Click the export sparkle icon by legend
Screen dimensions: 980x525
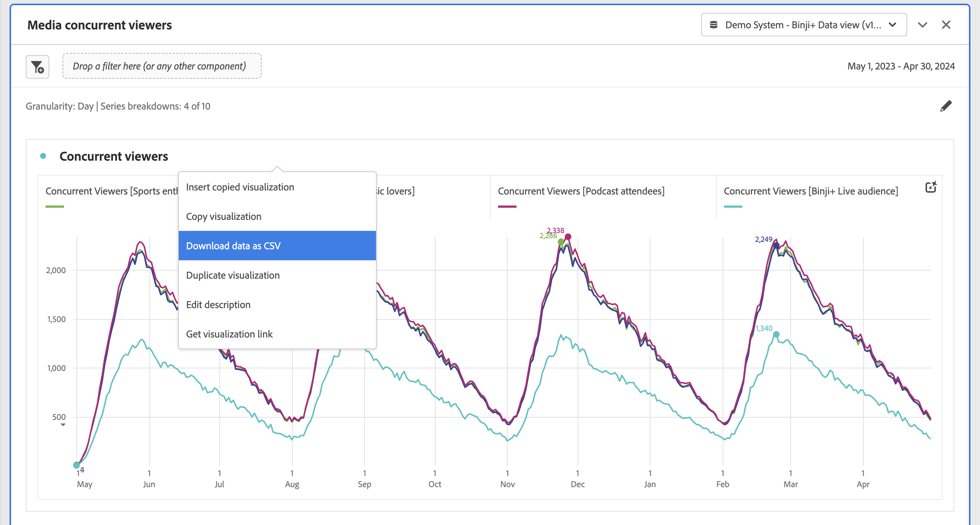pos(931,187)
